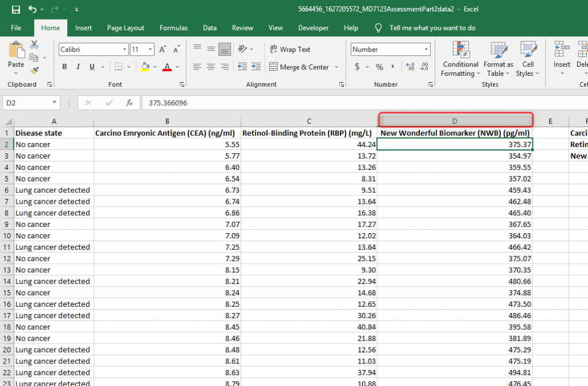The image size is (588, 386).
Task: Toggle italic formatting
Action: (x=78, y=67)
